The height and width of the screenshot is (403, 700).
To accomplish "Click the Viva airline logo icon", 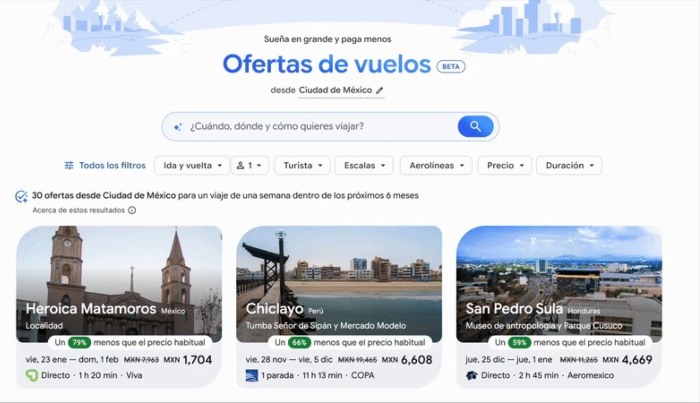I will (x=31, y=375).
